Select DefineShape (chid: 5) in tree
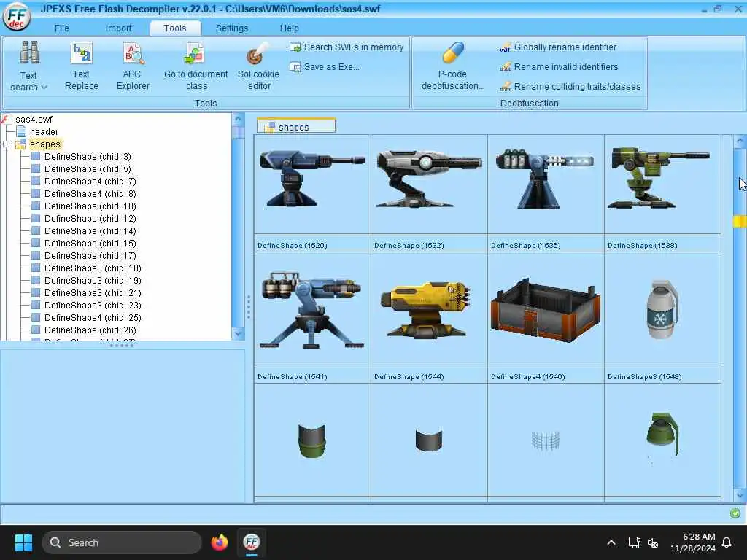The image size is (747, 560). coord(88,168)
